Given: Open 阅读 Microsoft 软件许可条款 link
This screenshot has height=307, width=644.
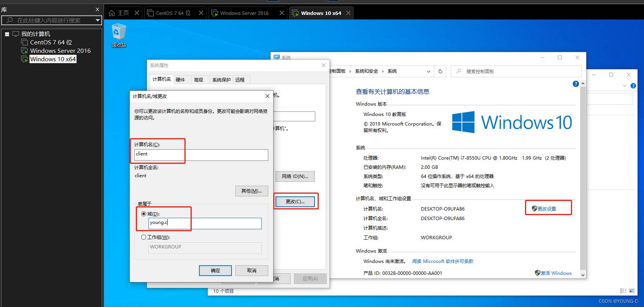Looking at the screenshot, I should [x=442, y=261].
